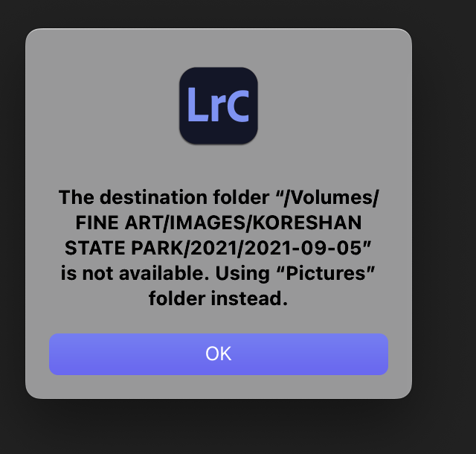Image resolution: width=476 pixels, height=454 pixels.
Task: Click the word "Pictures" in the message
Action: [326, 273]
